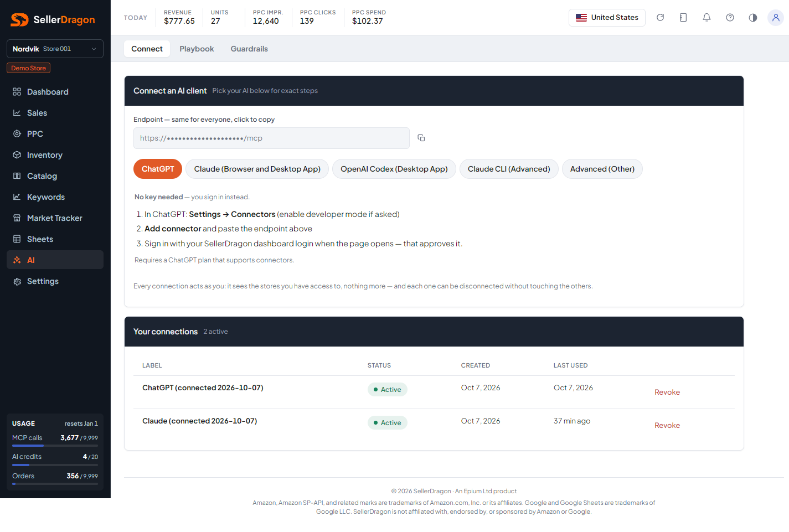Expand the Nordvik Store 001 store selector

55,49
